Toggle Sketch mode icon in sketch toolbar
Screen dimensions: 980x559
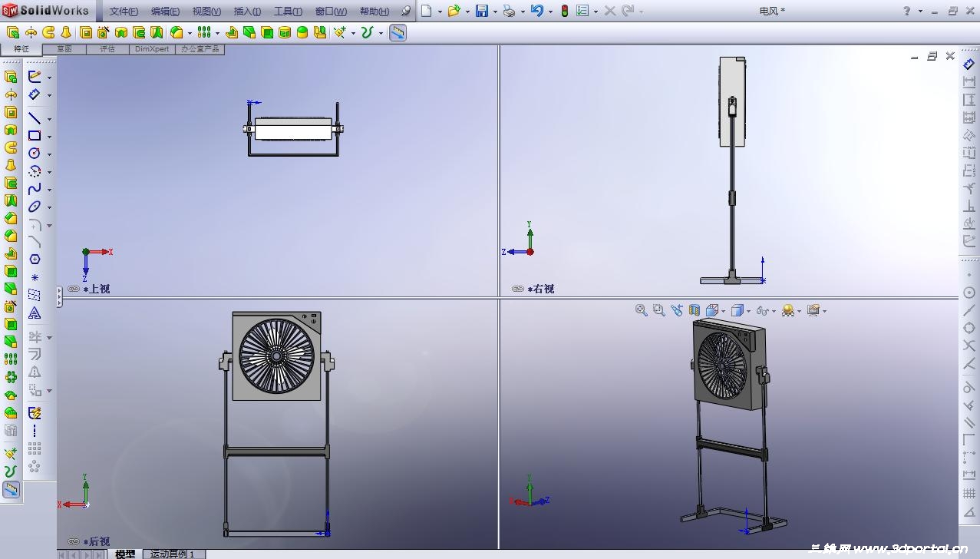click(35, 76)
